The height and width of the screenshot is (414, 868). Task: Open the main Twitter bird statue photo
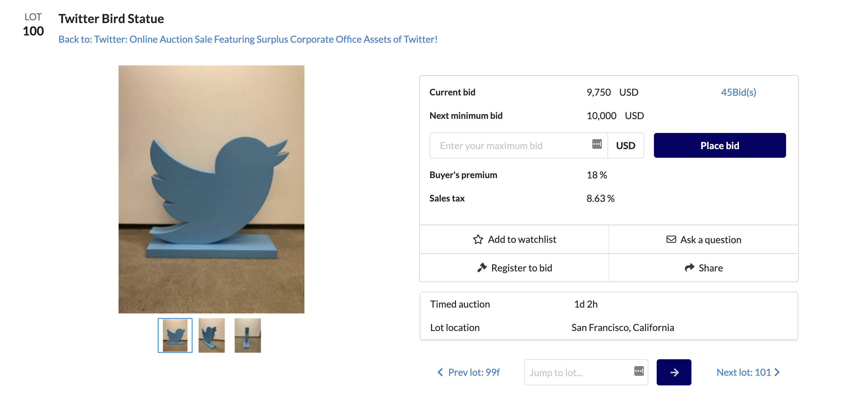coord(211,189)
